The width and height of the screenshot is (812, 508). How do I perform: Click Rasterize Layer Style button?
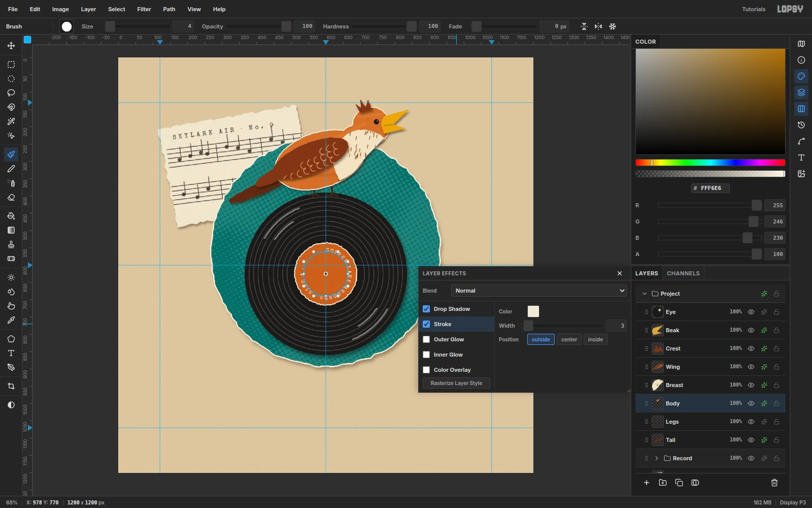click(x=456, y=383)
